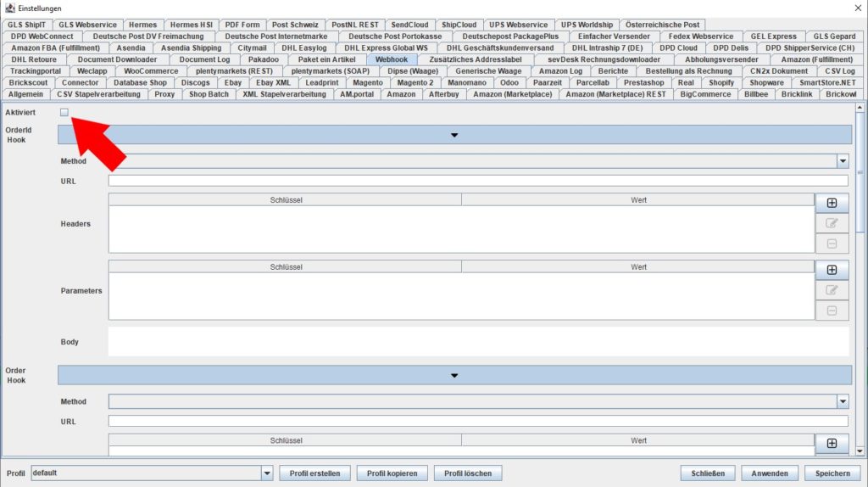Open the OrderId Hook Method dropdown

pos(843,161)
